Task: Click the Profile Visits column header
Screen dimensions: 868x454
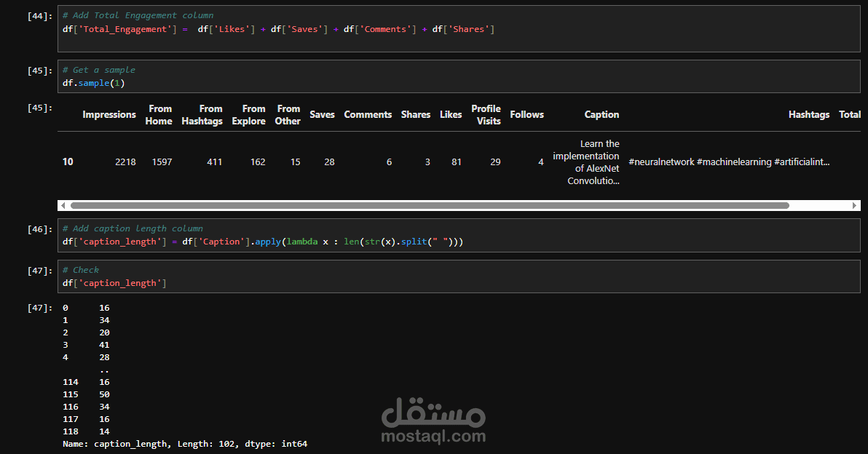Action: [486, 115]
